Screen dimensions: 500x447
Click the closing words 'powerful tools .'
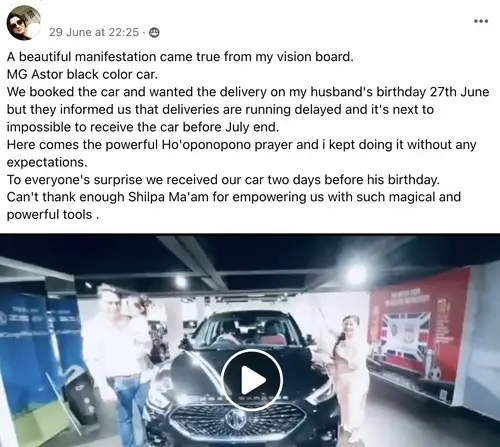(x=53, y=215)
